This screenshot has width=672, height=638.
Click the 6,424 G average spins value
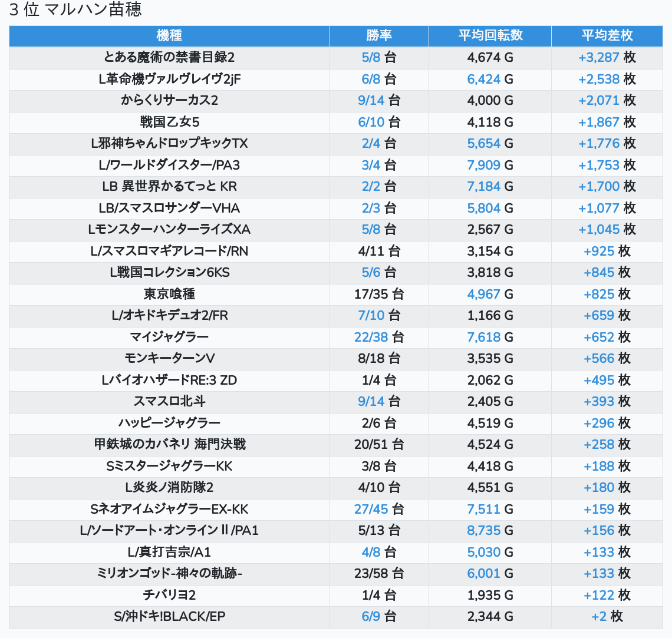[x=490, y=79]
